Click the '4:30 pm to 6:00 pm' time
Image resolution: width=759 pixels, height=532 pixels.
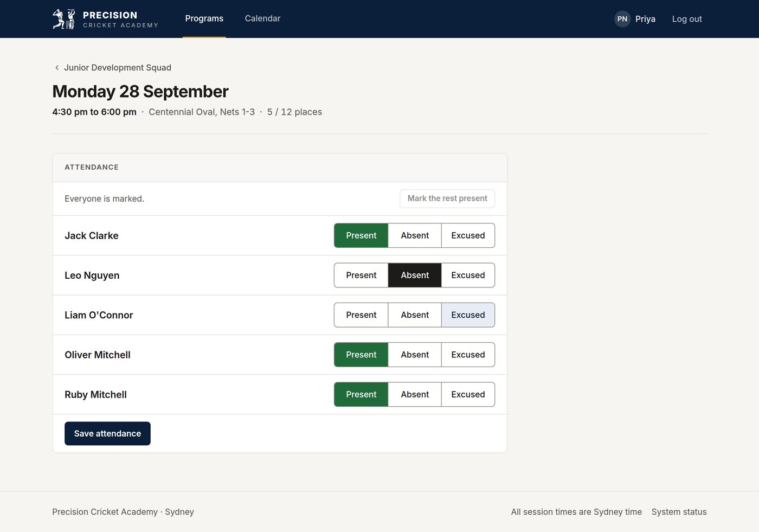tap(94, 112)
